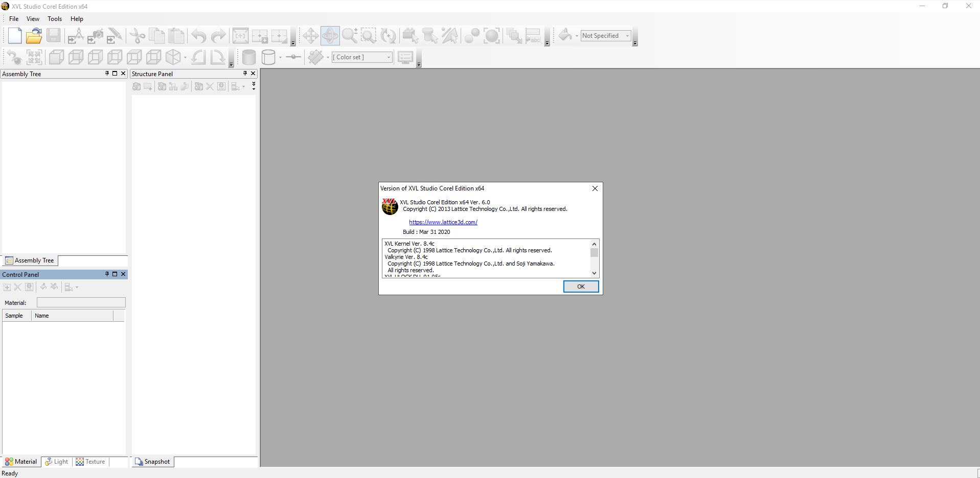Open the Not Specified dropdown
Screen dimensions: 980x478
[606, 36]
